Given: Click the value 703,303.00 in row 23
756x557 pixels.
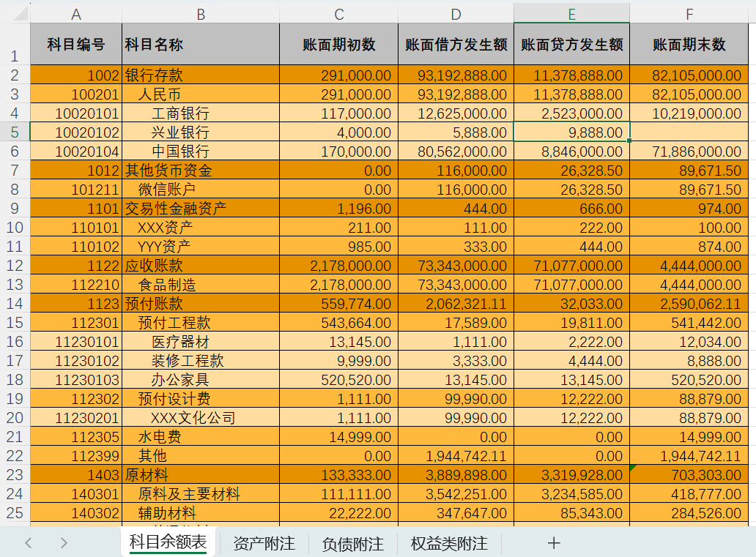Looking at the screenshot, I should click(689, 474).
